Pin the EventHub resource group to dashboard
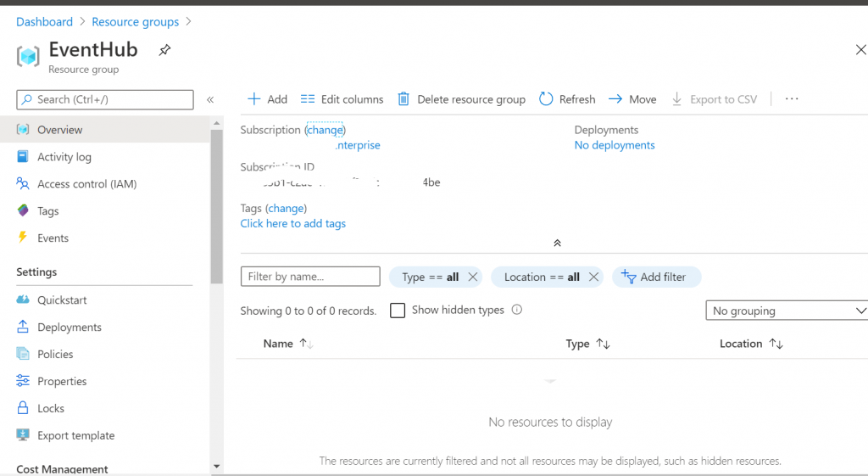Viewport: 868px width, 476px height. click(164, 50)
